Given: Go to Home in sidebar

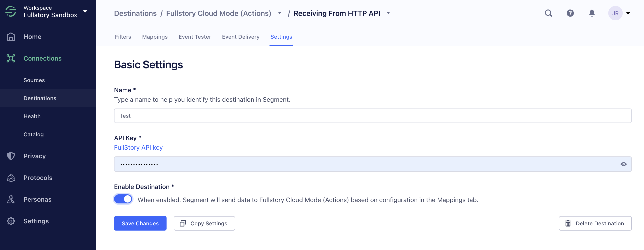Looking at the screenshot, I should [x=33, y=37].
